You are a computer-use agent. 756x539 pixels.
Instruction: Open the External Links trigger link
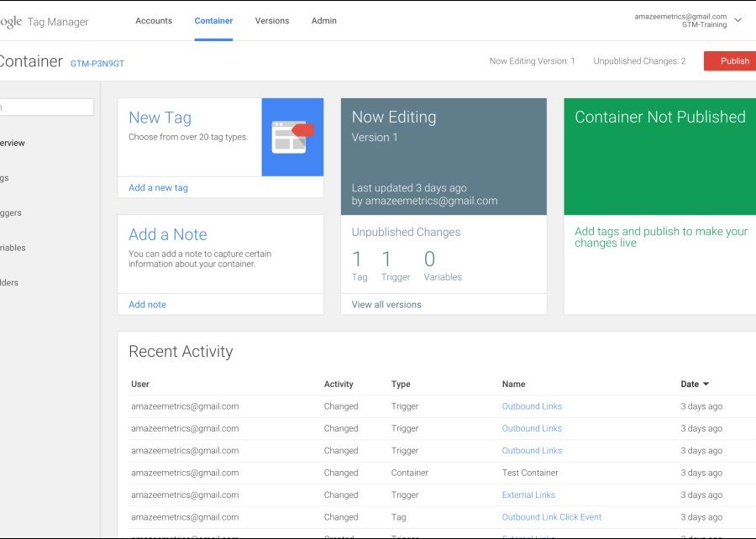point(528,495)
